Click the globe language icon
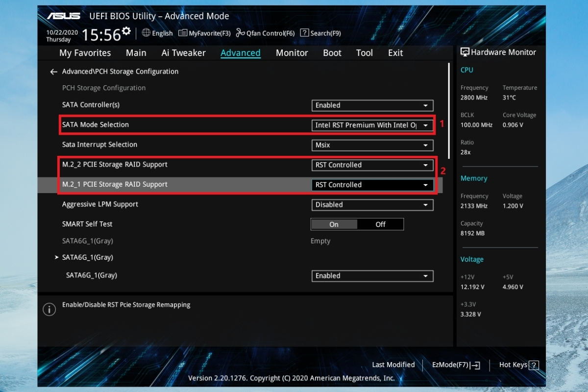The height and width of the screenshot is (392, 588). click(x=146, y=33)
